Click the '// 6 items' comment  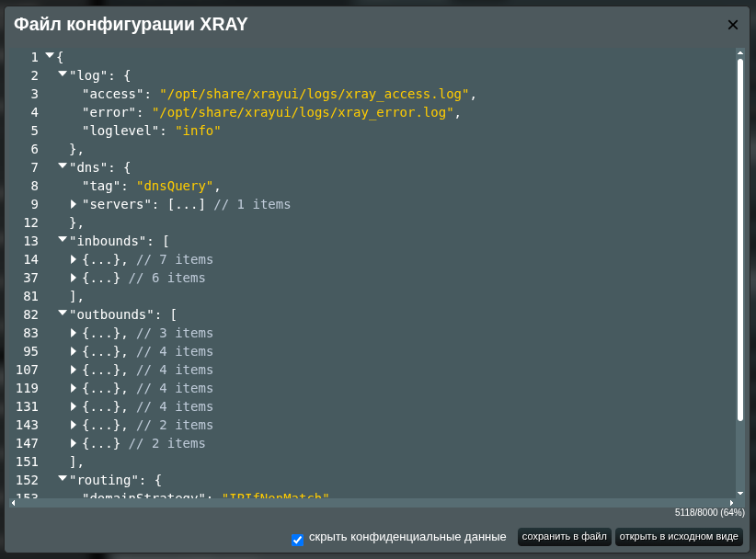point(166,278)
